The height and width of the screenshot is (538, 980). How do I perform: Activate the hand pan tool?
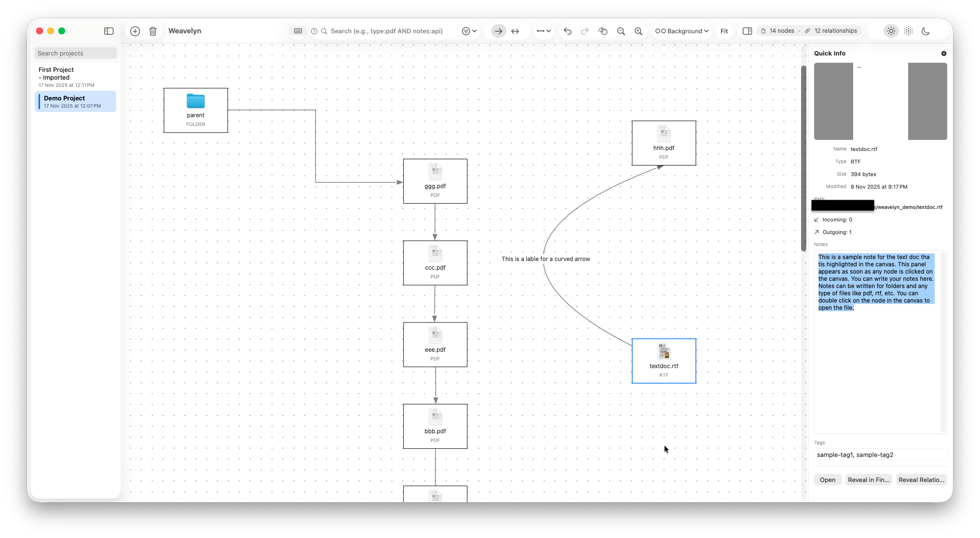tap(603, 31)
